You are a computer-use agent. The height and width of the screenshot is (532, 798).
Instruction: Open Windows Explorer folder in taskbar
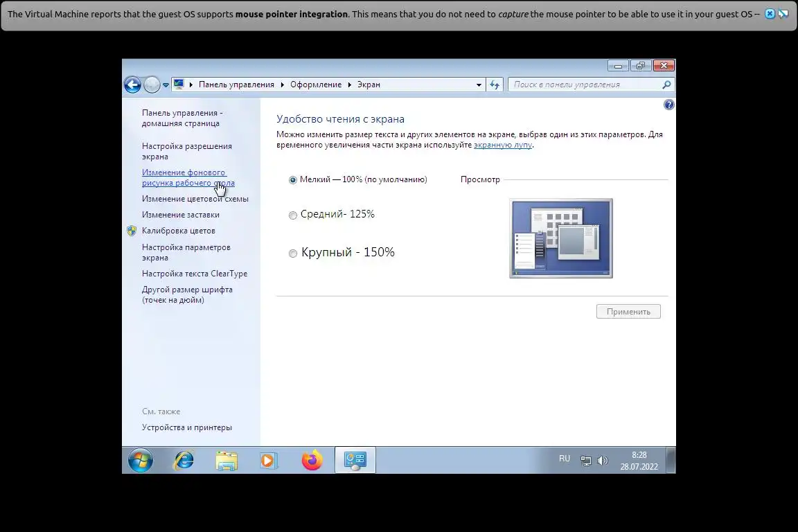pyautogui.click(x=227, y=460)
